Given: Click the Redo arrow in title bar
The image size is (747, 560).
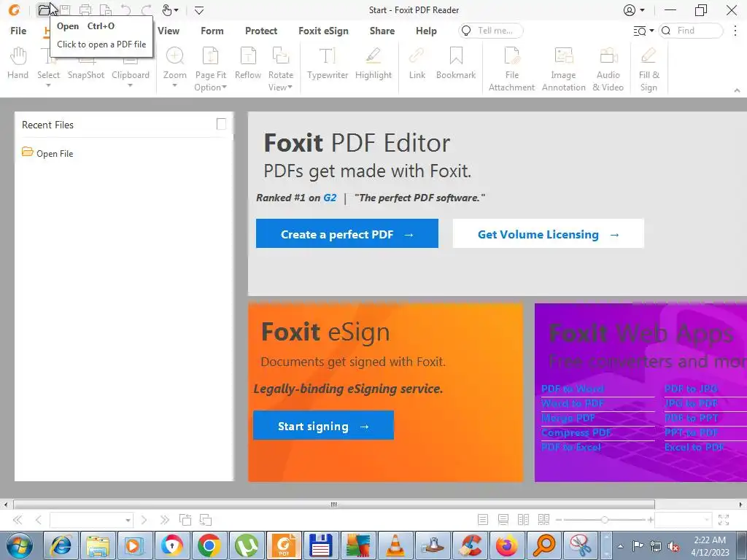Looking at the screenshot, I should (x=146, y=9).
